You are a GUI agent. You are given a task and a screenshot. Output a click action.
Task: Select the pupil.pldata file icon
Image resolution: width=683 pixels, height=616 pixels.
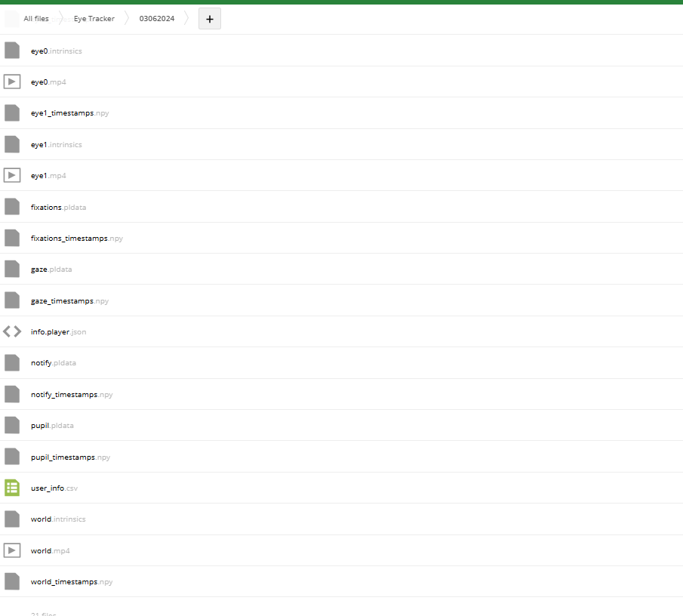(12, 425)
